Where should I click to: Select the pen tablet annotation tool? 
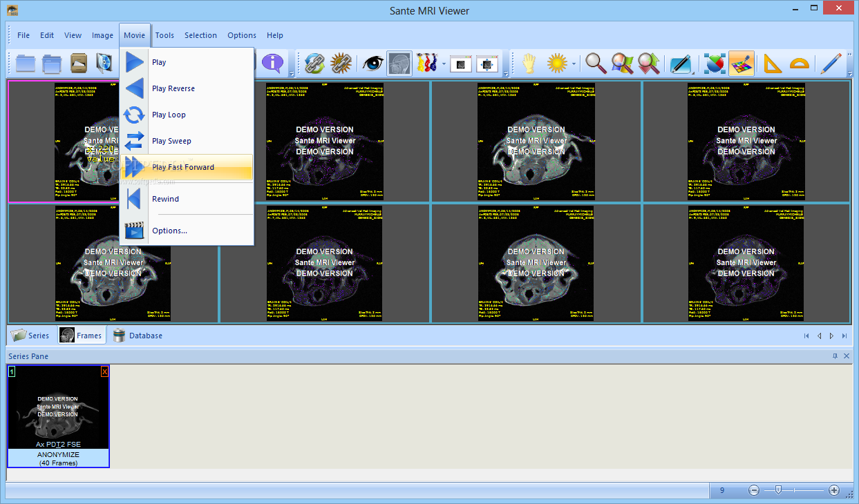tap(681, 64)
